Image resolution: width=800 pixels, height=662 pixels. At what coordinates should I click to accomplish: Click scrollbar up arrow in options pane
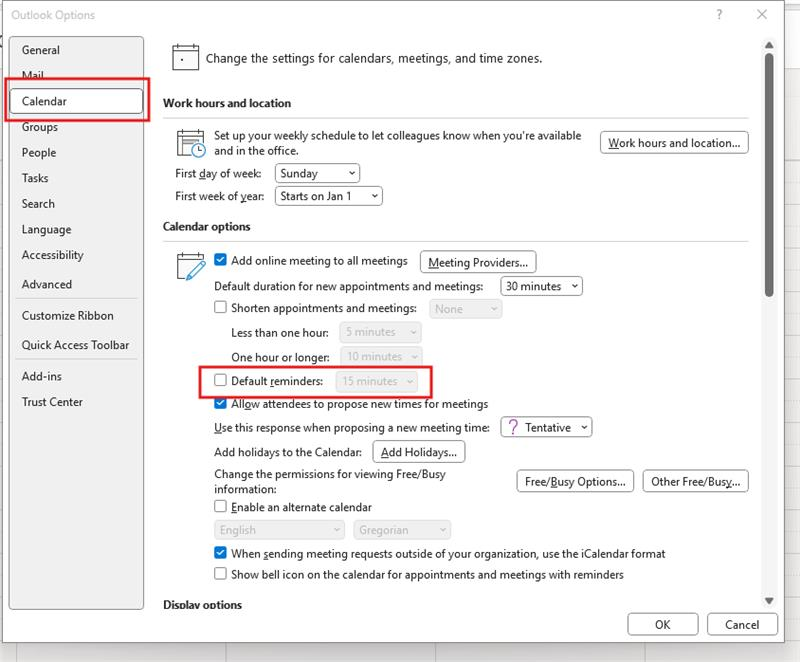coord(769,45)
